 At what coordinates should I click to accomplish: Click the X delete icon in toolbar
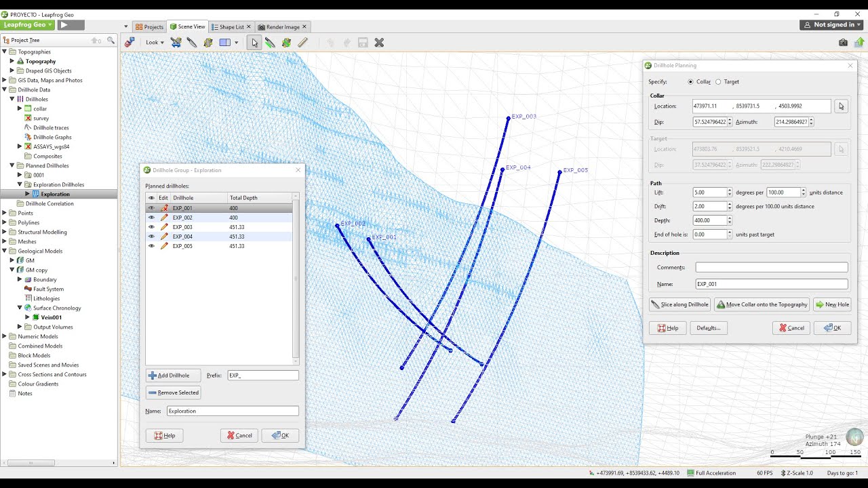[379, 42]
